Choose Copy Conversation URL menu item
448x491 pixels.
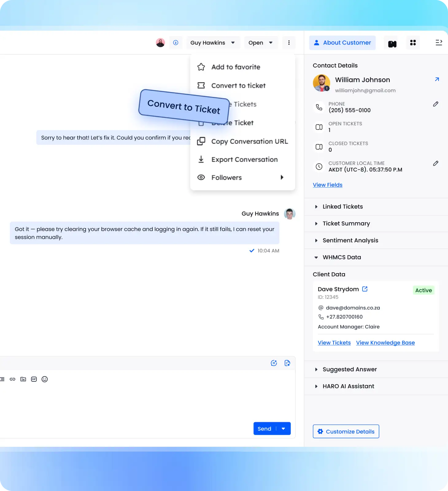[x=242, y=141]
